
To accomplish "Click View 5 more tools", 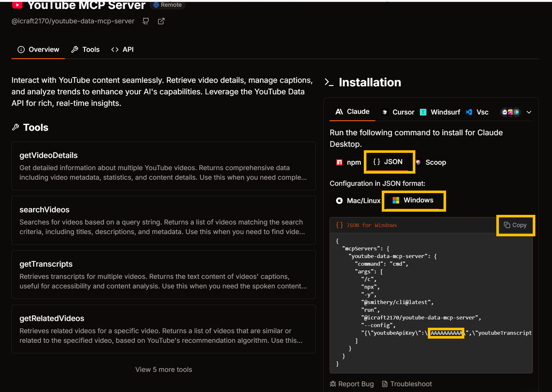I will pos(164,370).
